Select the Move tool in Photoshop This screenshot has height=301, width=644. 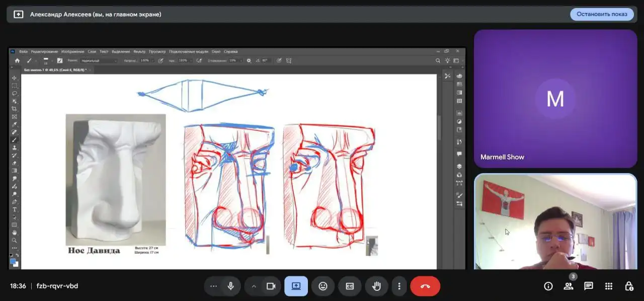point(14,78)
